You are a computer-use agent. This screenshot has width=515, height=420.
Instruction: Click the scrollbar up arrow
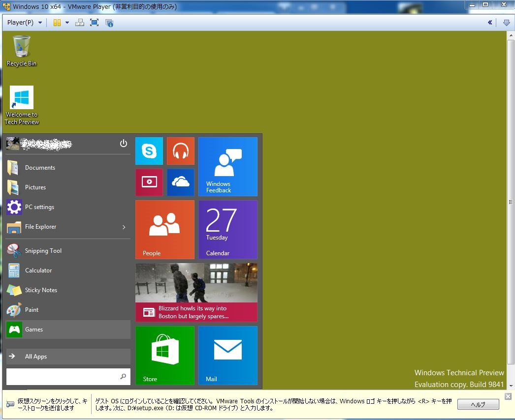pos(511,35)
